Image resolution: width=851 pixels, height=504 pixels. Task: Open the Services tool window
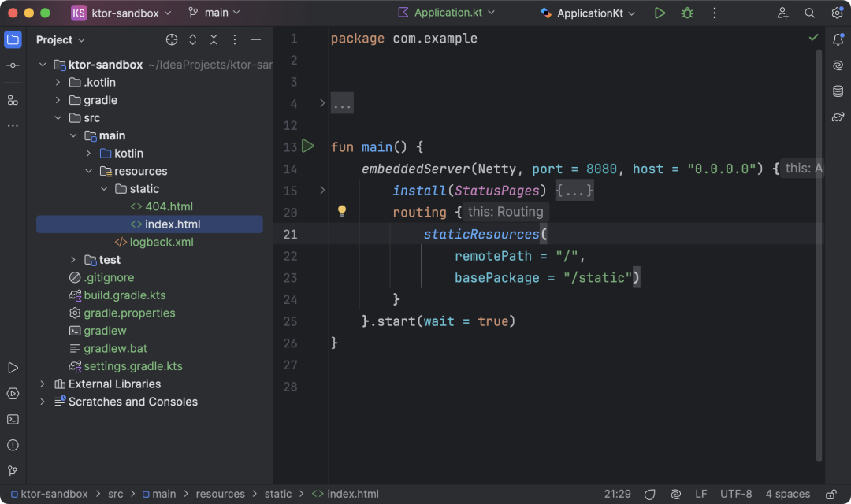(x=13, y=393)
